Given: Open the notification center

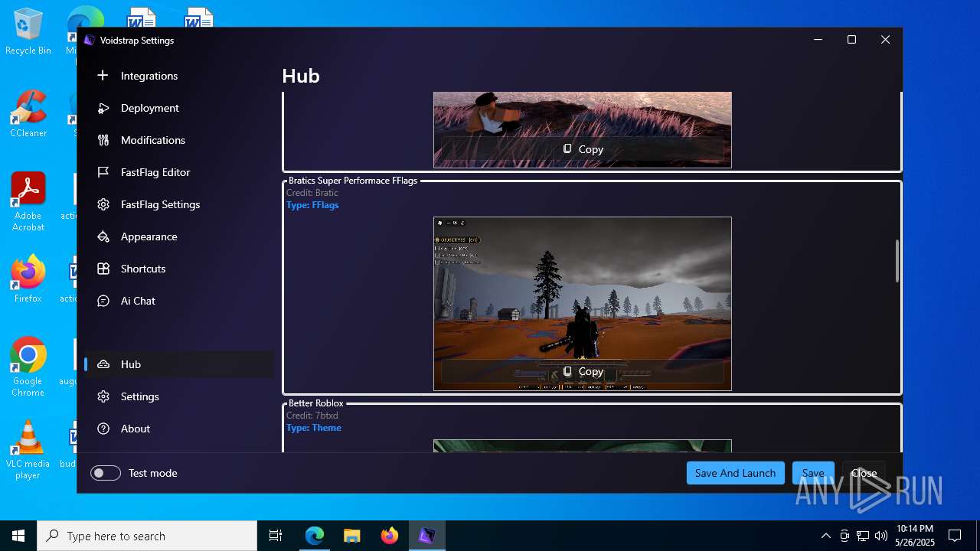Looking at the screenshot, I should (x=955, y=536).
